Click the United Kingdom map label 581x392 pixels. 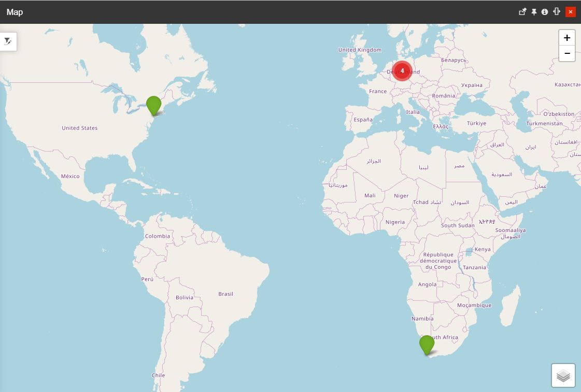point(360,50)
